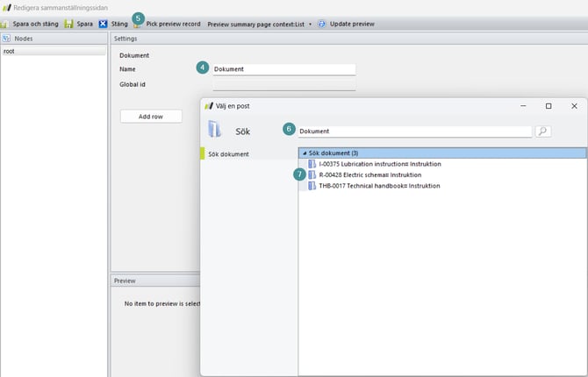The image size is (588, 377).
Task: Click the green Spara save icon
Action: (x=68, y=24)
